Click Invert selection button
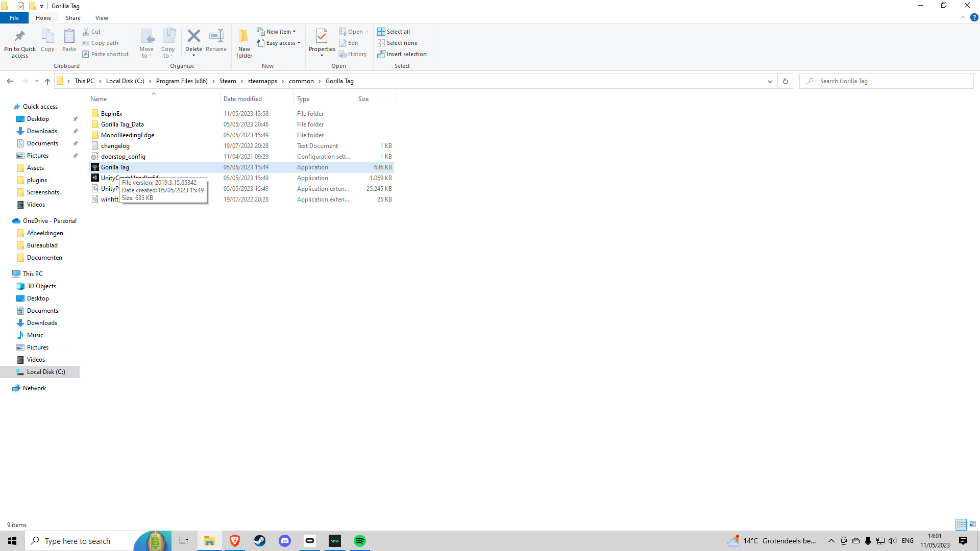 [402, 54]
